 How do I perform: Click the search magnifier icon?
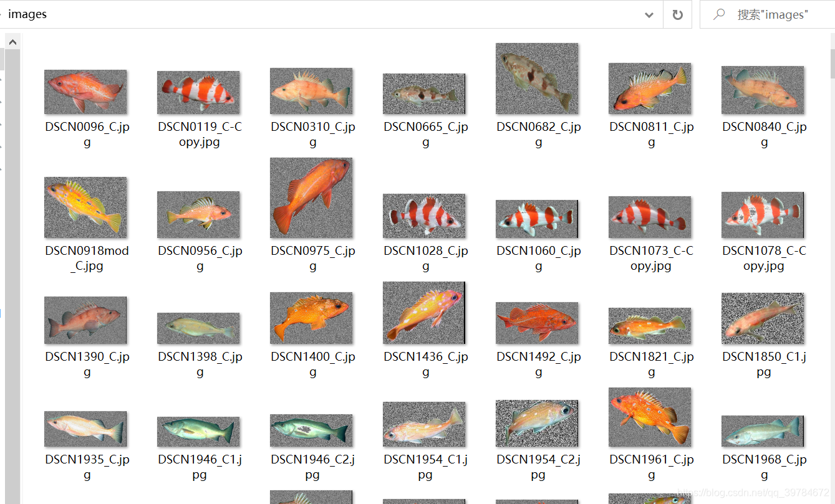719,14
